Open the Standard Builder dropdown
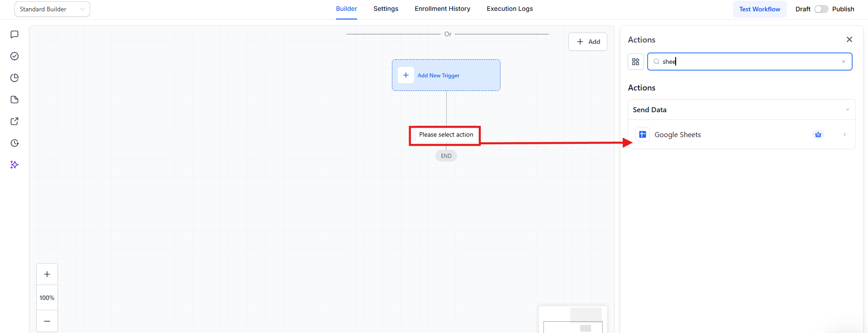Image resolution: width=868 pixels, height=333 pixels. 52,9
